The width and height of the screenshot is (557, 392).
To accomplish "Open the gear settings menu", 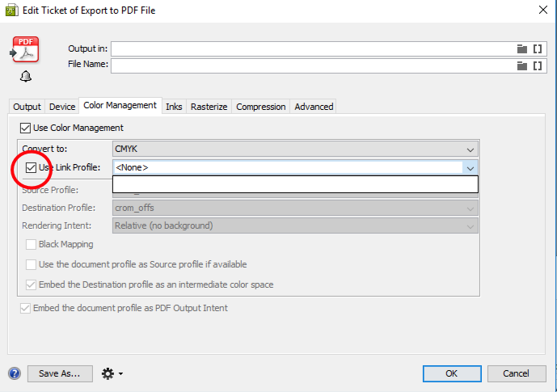I will (109, 373).
